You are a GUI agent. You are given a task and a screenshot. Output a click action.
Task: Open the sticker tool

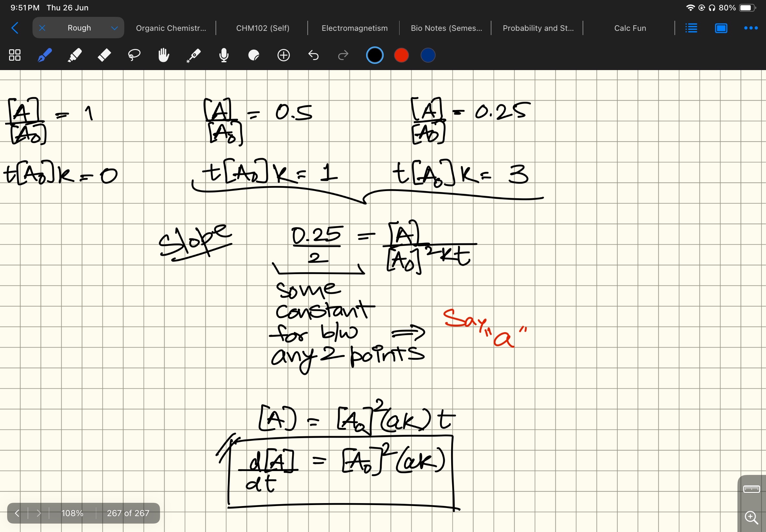[254, 55]
